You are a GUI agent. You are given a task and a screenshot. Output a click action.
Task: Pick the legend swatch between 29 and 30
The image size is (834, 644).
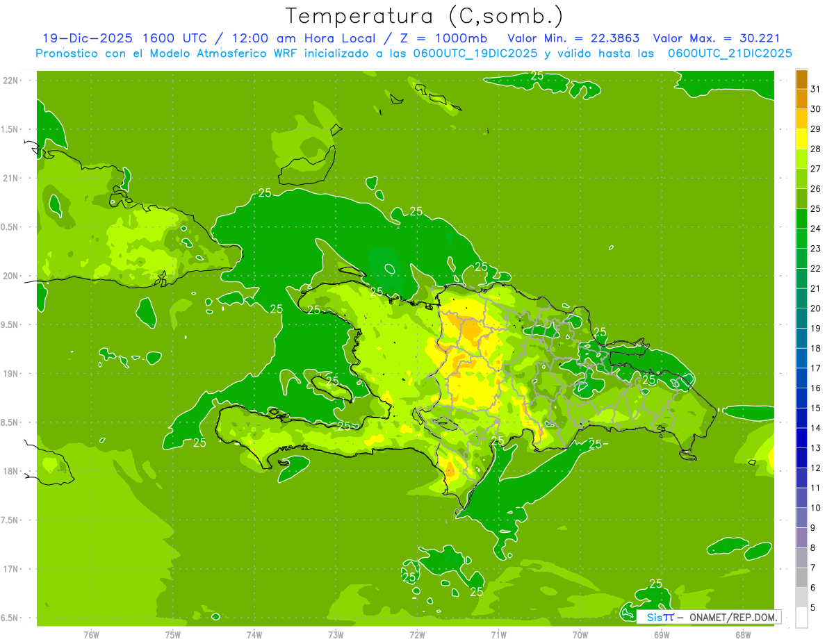(801, 119)
